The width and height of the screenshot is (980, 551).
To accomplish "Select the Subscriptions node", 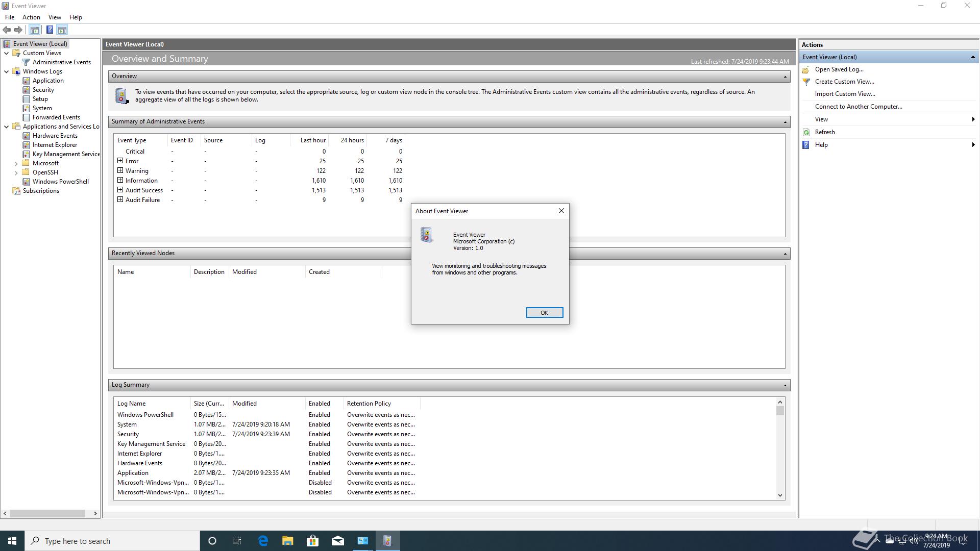I will 41,191.
